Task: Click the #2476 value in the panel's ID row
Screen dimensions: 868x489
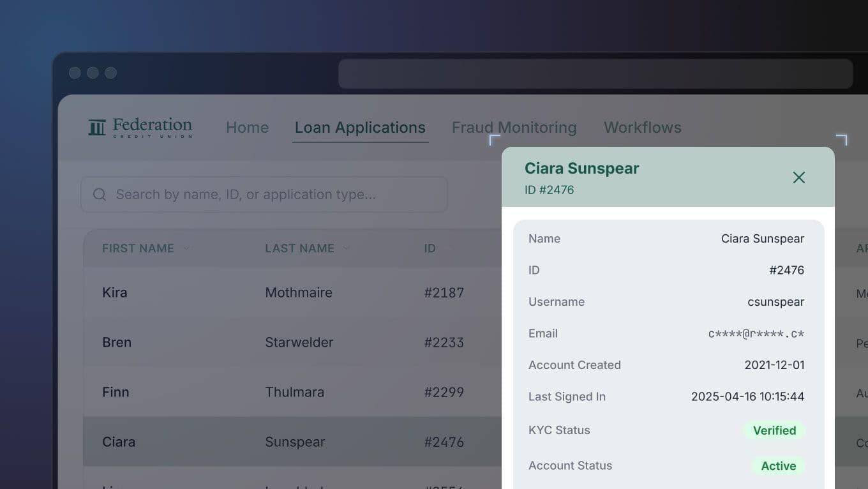Action: pyautogui.click(x=787, y=270)
